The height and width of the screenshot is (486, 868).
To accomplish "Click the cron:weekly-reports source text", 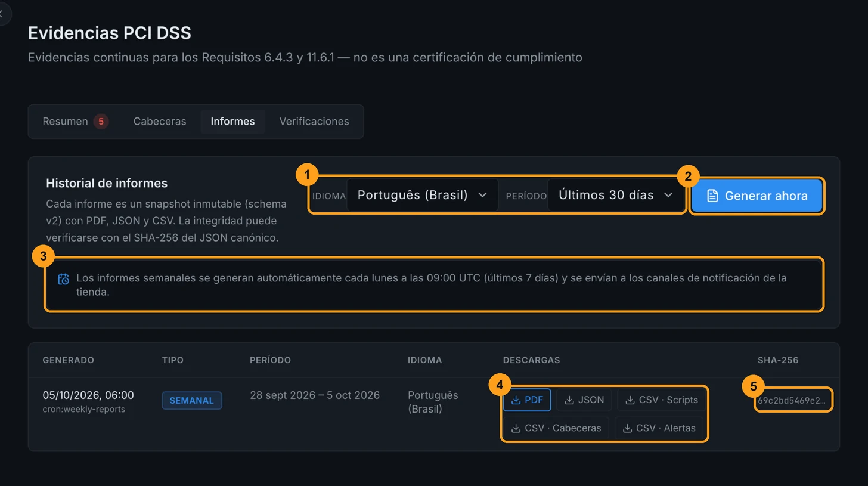I will click(84, 410).
